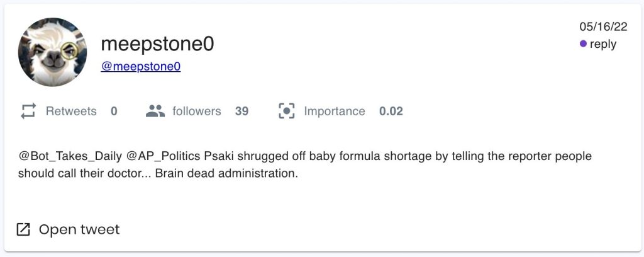Open the @meepstone0 handle link
Image resolution: width=644 pixels, height=257 pixels.
[x=141, y=66]
